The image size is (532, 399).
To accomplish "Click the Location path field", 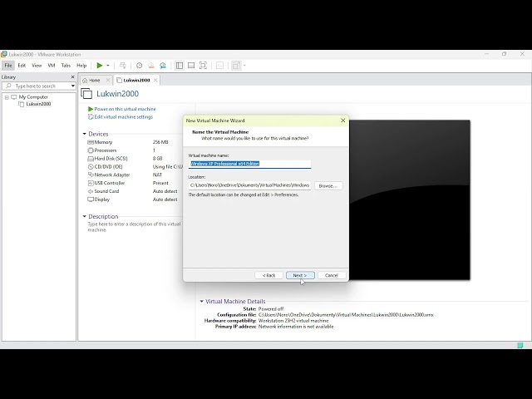I will (249, 185).
